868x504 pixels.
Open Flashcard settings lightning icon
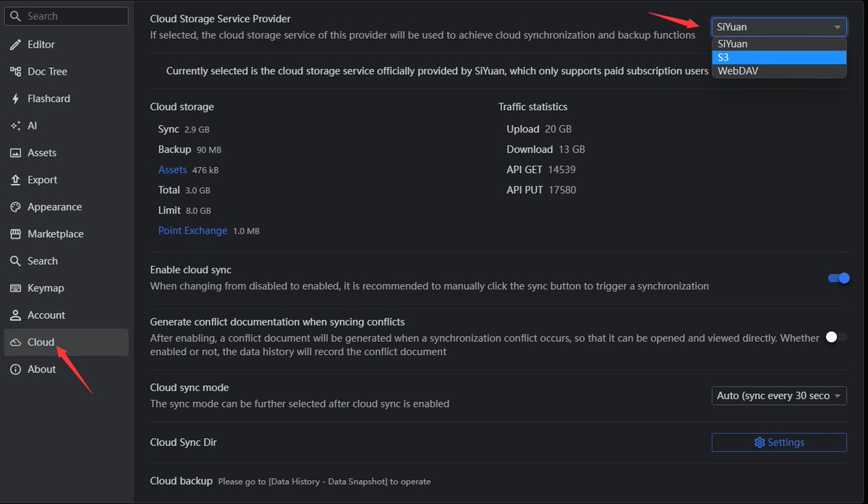pos(14,98)
